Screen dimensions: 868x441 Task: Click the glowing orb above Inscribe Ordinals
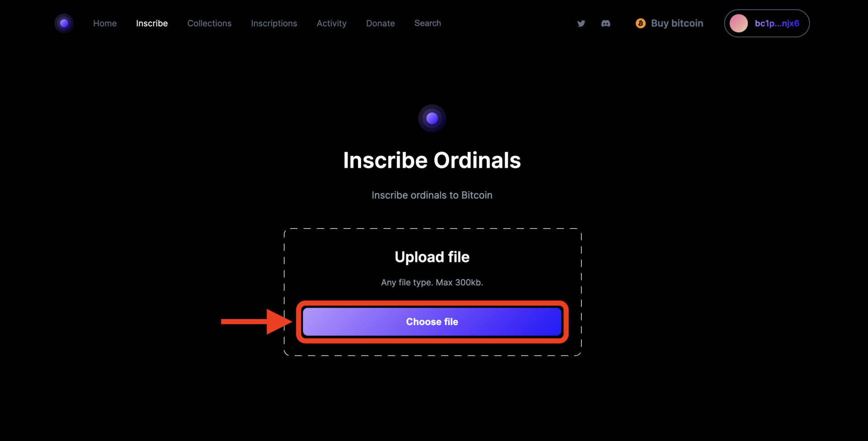(432, 119)
